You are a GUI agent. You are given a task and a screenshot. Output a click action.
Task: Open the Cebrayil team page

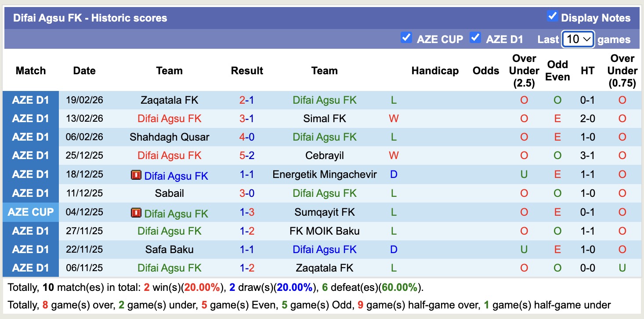tap(325, 156)
